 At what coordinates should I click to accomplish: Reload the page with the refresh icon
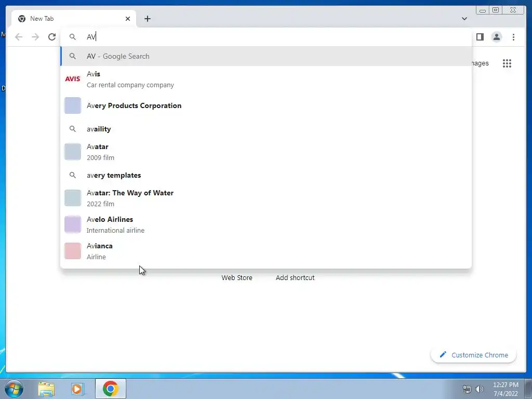(52, 37)
